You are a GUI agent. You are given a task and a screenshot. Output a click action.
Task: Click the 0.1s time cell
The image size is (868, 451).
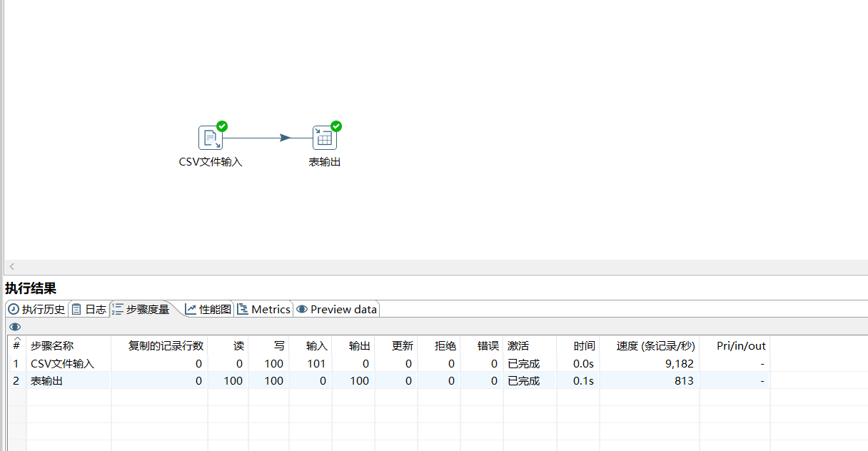pyautogui.click(x=585, y=380)
